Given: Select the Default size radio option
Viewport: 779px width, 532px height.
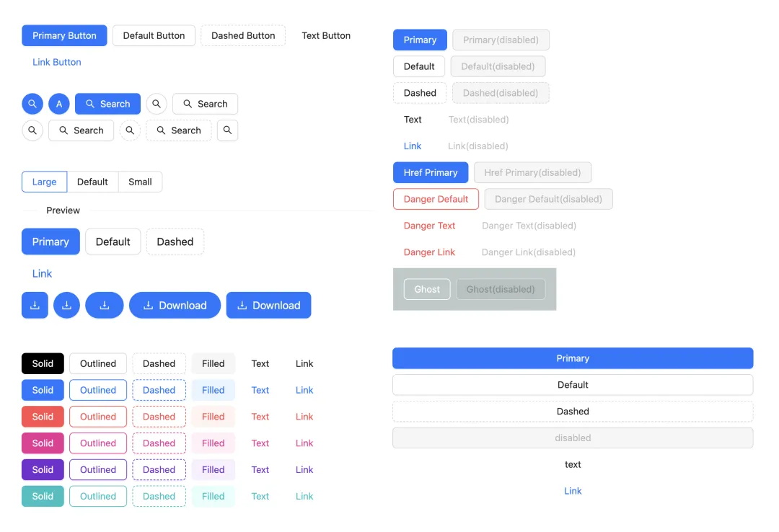Looking at the screenshot, I should coord(92,182).
